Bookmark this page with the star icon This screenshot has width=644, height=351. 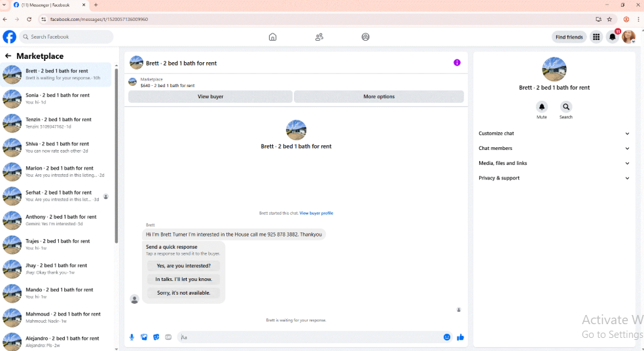point(609,19)
